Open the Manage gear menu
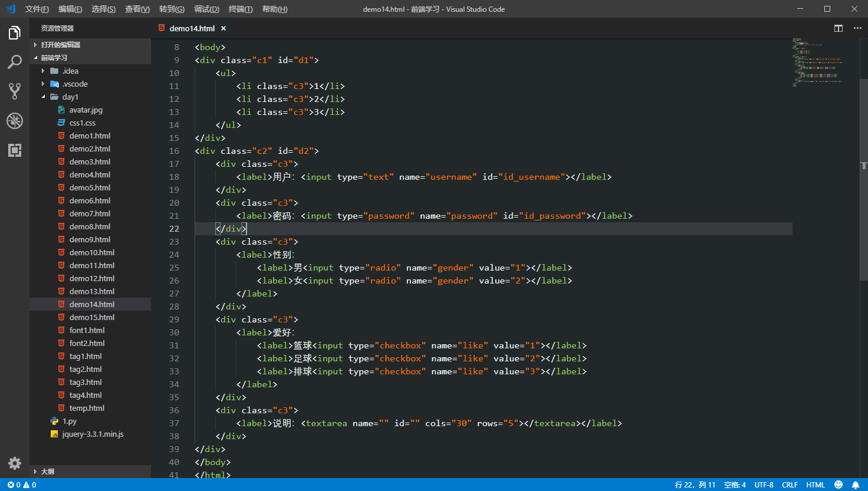The height and width of the screenshot is (491, 868). point(14,463)
